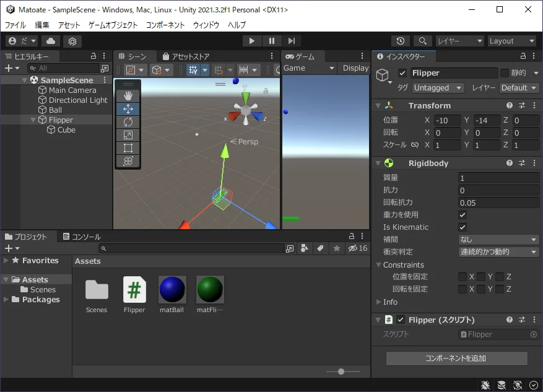Toggle Flipper object active checkbox
Viewport: 543px width, 392px height.
click(x=402, y=73)
